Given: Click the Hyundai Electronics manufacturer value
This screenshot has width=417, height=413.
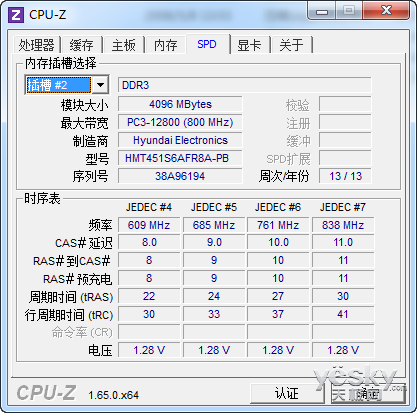Looking at the screenshot, I should 180,140.
